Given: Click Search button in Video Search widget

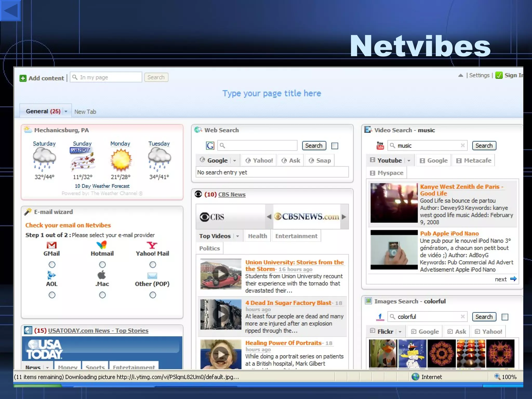Looking at the screenshot, I should (x=484, y=145).
